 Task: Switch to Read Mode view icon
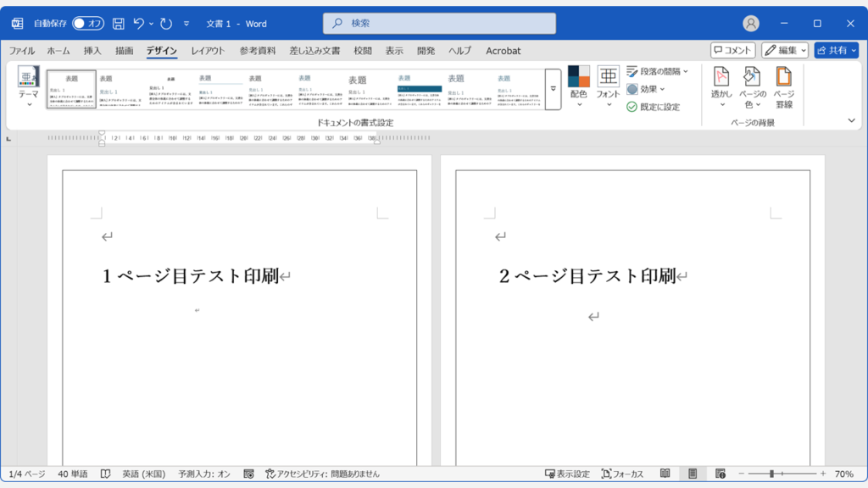point(665,474)
